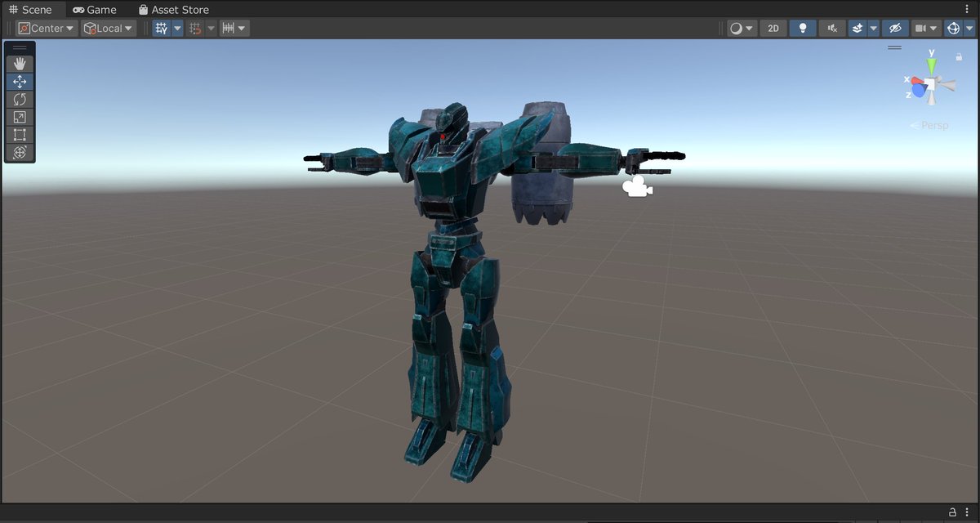Open the gizmos options dropdown arrow
The image size is (980, 523).
pyautogui.click(x=969, y=29)
